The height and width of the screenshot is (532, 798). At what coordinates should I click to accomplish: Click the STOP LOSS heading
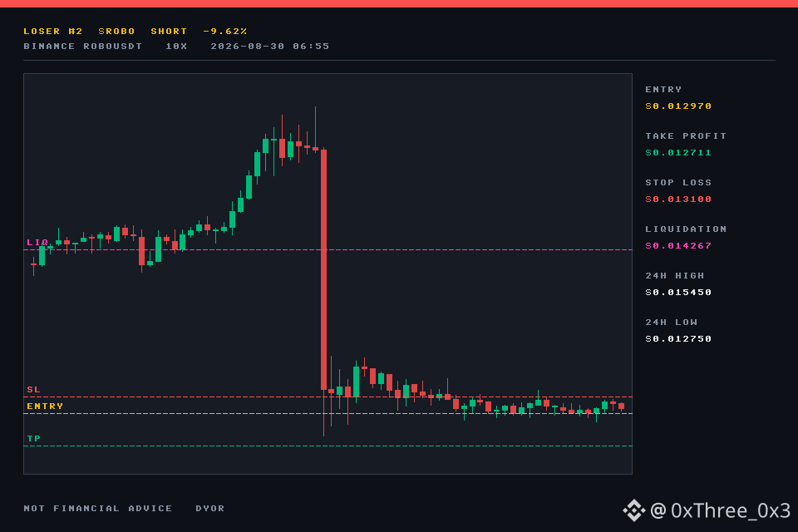click(x=678, y=182)
